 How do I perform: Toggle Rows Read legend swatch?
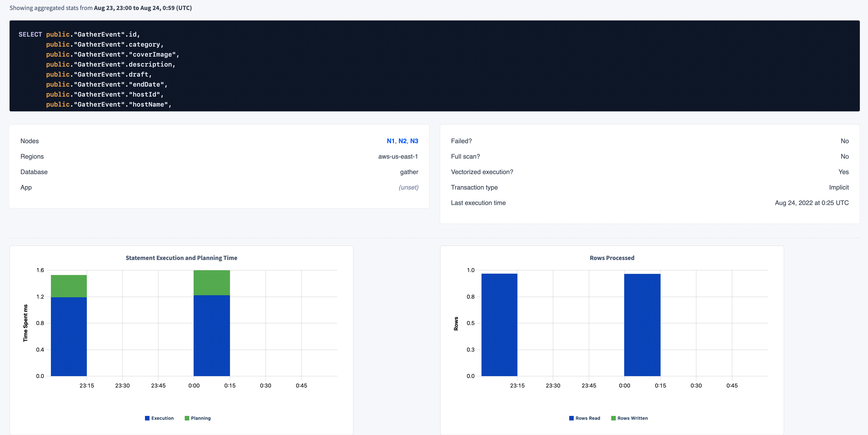coord(571,418)
